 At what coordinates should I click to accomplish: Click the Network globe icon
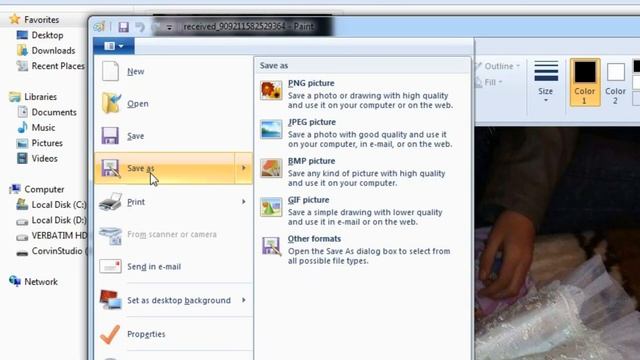click(15, 281)
